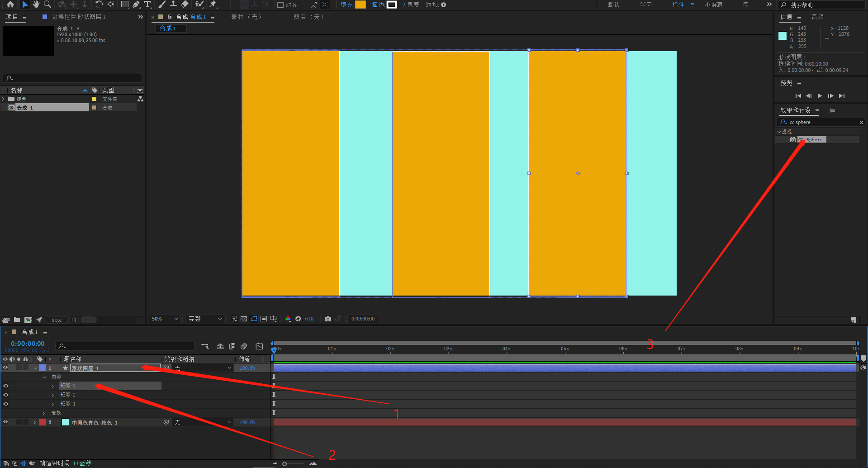Click the Home icon in the toolbar

pos(10,5)
